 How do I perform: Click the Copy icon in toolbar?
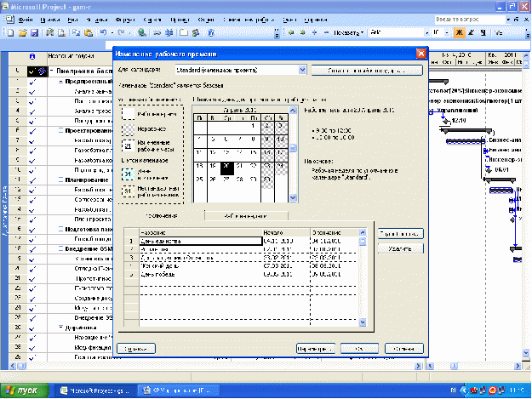click(77, 33)
